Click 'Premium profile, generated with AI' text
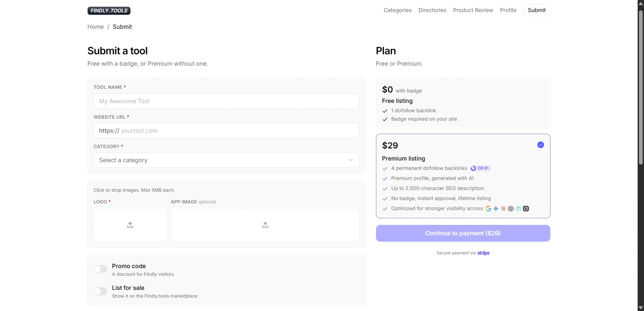The width and height of the screenshot is (644, 311). pyautogui.click(x=432, y=178)
